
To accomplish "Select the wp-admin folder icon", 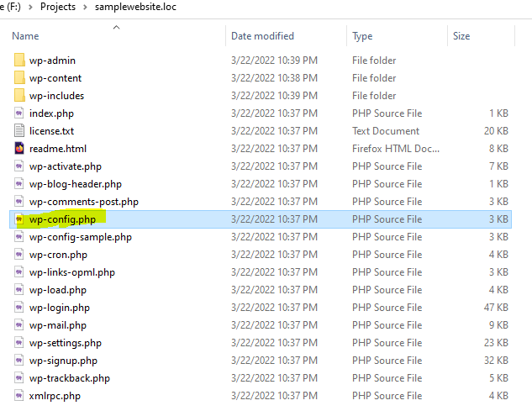I will click(19, 60).
